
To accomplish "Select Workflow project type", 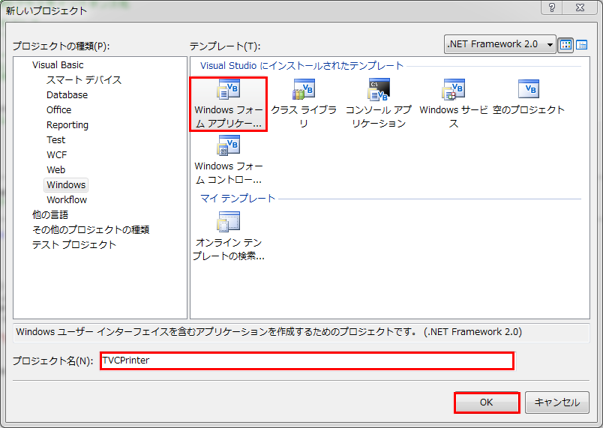I will 67,200.
